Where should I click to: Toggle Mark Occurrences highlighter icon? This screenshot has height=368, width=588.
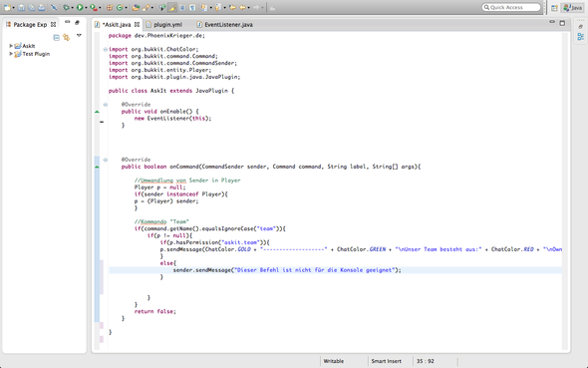(x=172, y=8)
